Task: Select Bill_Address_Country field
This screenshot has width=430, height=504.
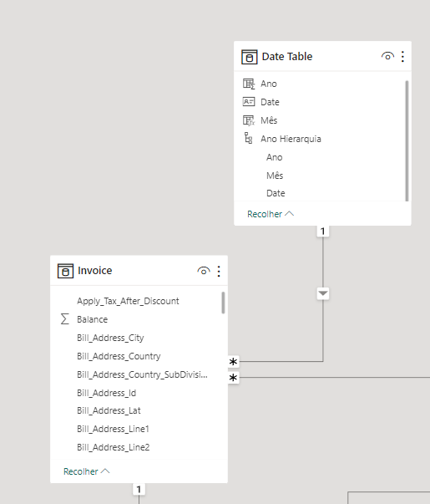Action: pos(119,356)
